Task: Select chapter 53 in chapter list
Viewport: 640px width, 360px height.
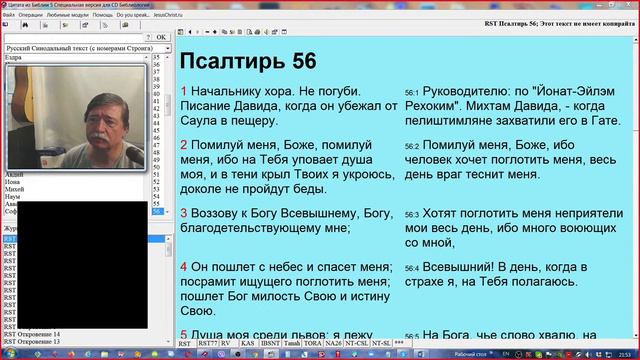Action: coord(156,189)
